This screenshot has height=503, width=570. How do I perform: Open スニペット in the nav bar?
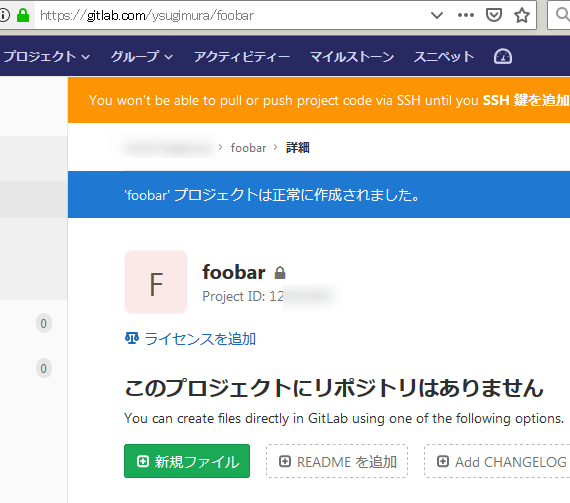pos(444,57)
